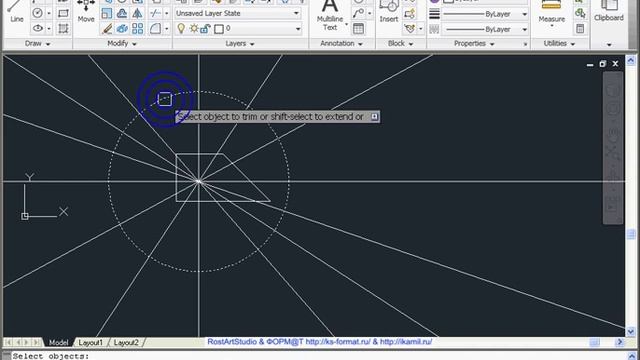This screenshot has width=640, height=360.
Task: Toggle layer 0 freeze sun icon
Action: pyautogui.click(x=194, y=29)
